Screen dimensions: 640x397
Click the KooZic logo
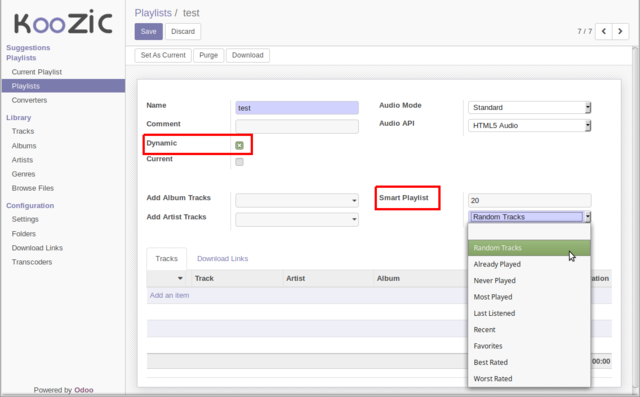click(x=63, y=23)
